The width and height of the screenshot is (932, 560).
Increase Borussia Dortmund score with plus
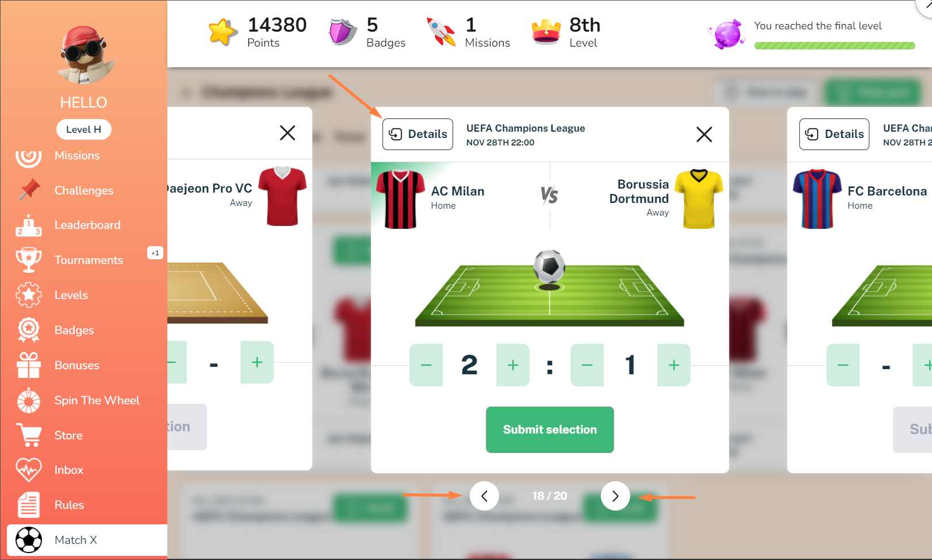click(674, 365)
